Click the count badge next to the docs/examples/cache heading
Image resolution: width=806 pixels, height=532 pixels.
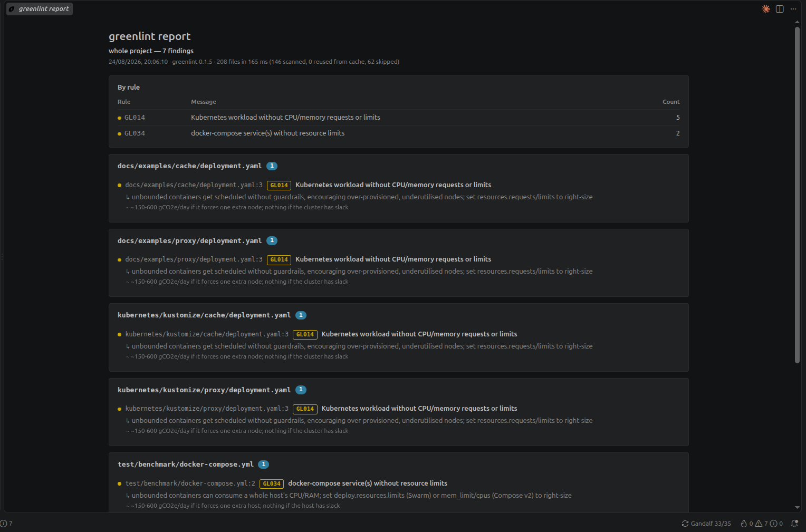(x=272, y=166)
